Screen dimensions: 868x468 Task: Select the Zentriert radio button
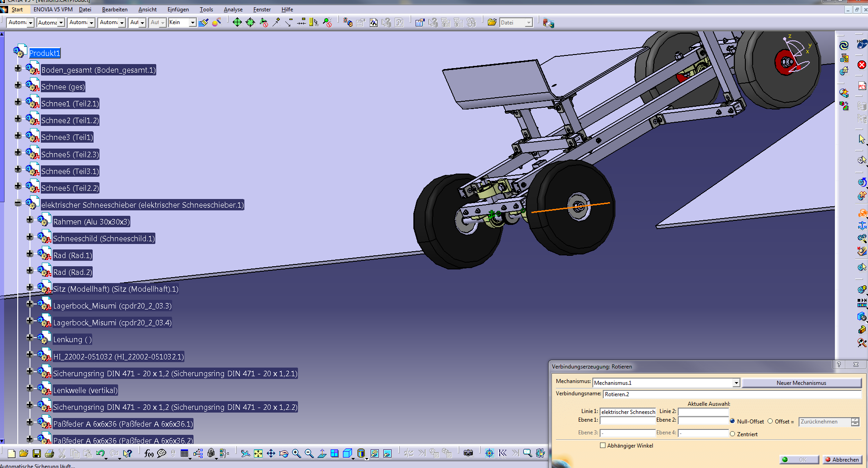click(732, 434)
